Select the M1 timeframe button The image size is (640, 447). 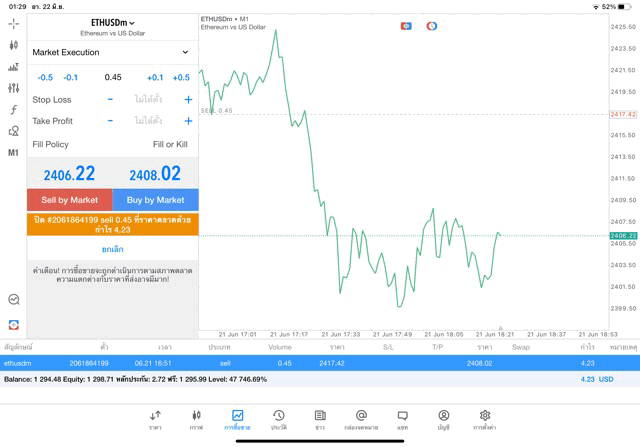pos(14,153)
